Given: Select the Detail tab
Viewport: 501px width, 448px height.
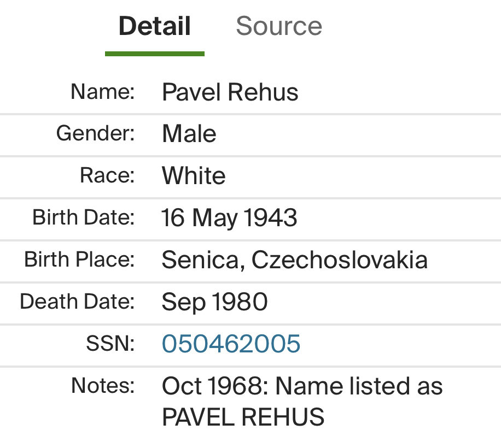Looking at the screenshot, I should [x=155, y=26].
